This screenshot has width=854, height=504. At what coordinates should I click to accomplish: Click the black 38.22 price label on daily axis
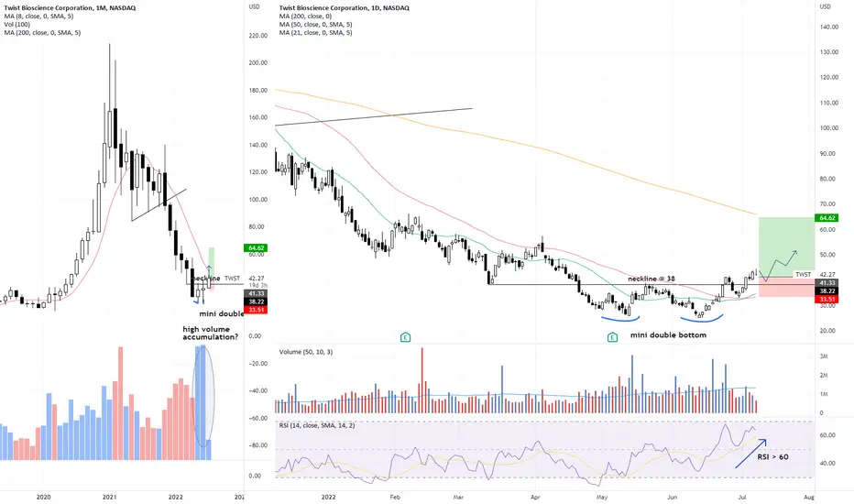tap(827, 291)
